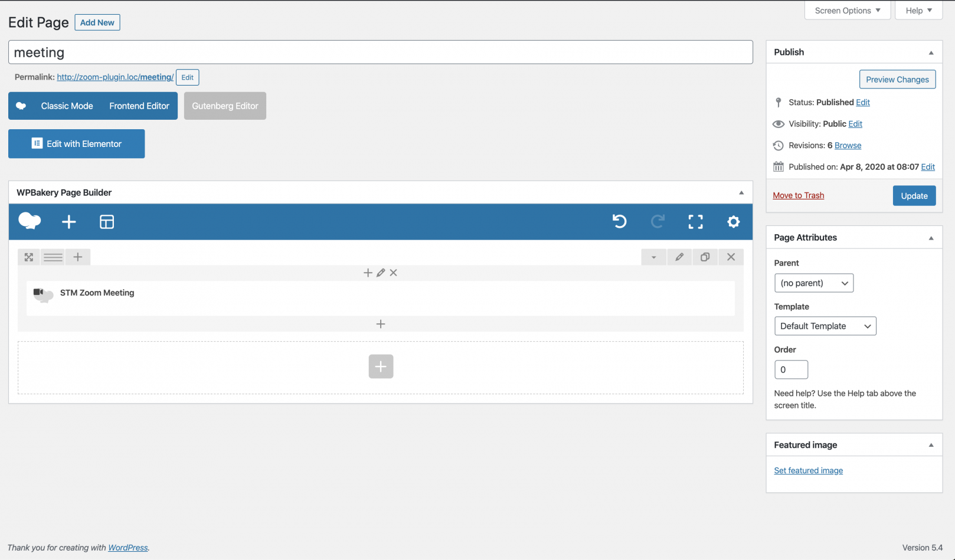Open the Parent dropdown

click(x=814, y=283)
